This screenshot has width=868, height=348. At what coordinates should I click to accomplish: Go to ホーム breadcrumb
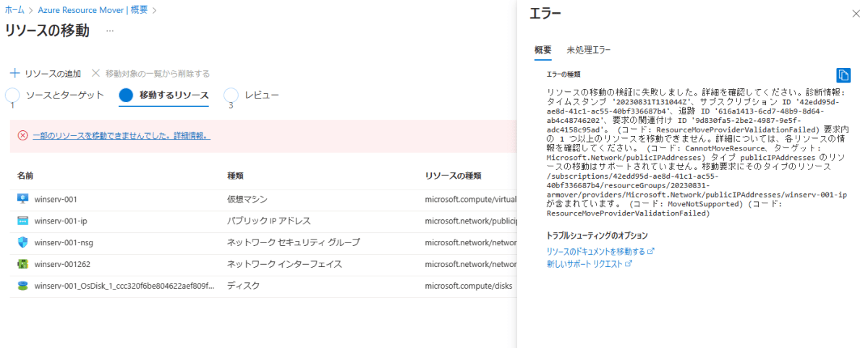[14, 10]
